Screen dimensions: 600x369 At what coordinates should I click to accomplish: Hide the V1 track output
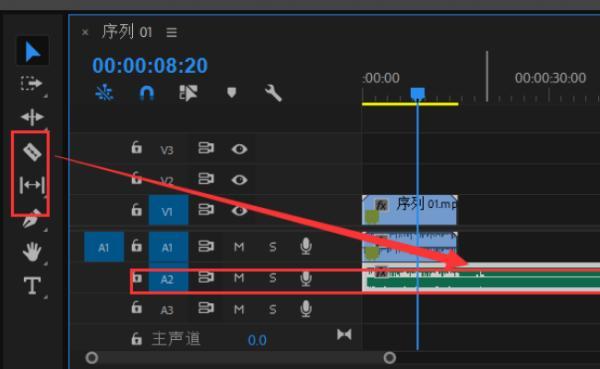coord(240,211)
